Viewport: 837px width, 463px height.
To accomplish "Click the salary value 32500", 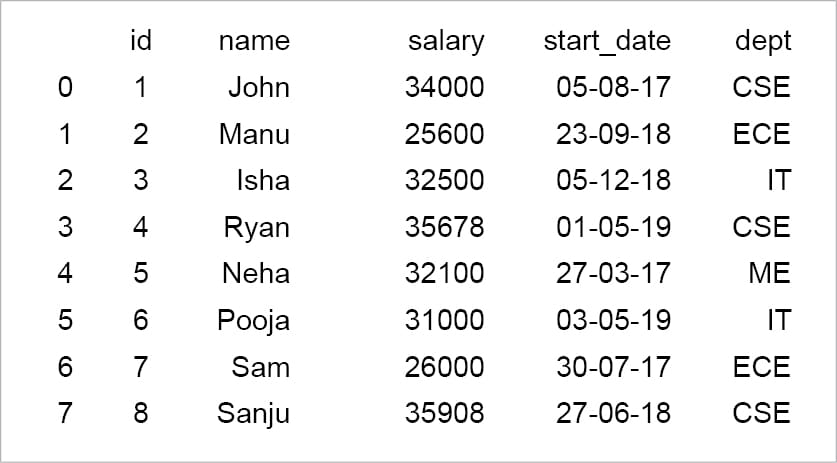I will (x=444, y=180).
